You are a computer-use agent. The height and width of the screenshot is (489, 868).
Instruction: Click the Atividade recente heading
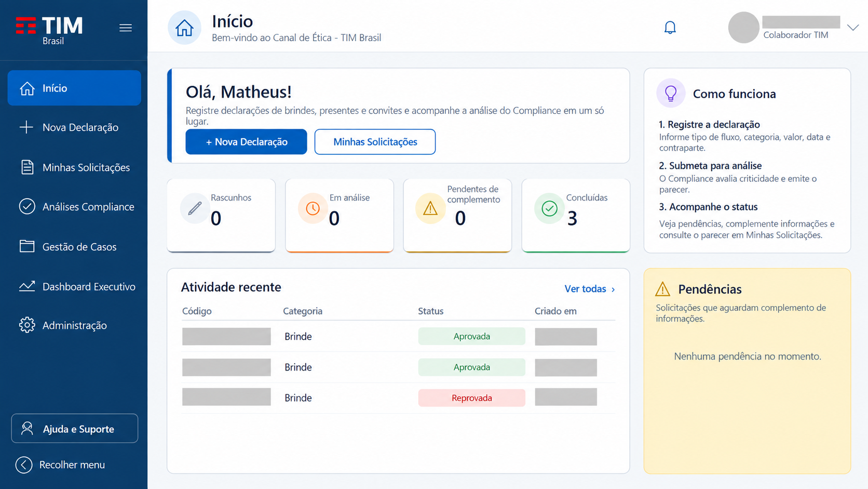tap(231, 287)
